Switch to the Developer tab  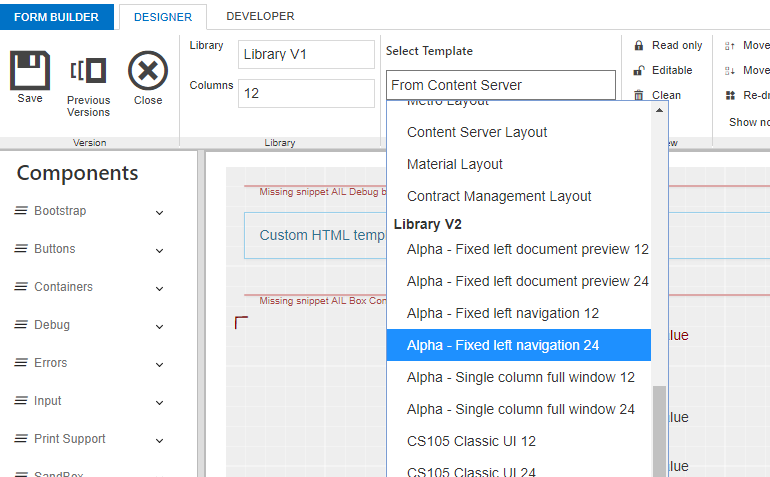tap(260, 16)
